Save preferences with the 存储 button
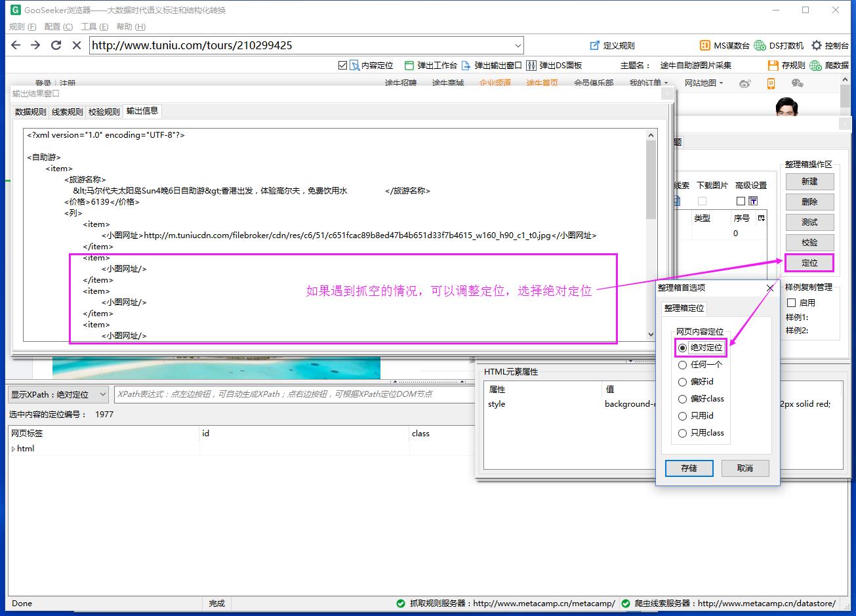This screenshot has width=856, height=616. click(x=689, y=468)
